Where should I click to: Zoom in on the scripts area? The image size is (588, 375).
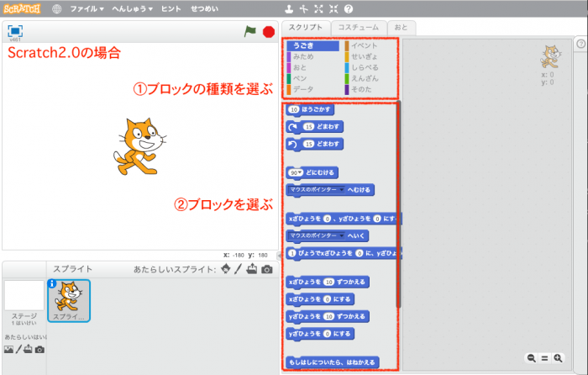click(558, 358)
